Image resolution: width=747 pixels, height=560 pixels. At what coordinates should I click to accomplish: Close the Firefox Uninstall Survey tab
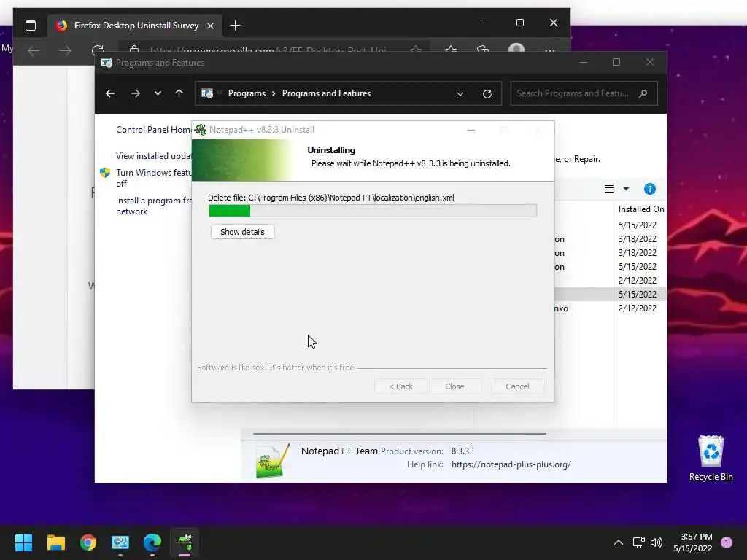pyautogui.click(x=210, y=26)
